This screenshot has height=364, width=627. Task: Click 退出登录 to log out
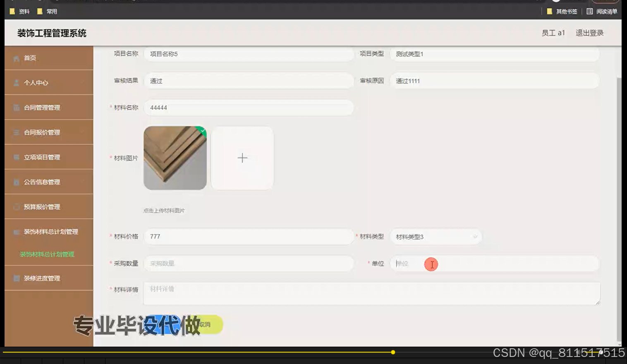(589, 32)
